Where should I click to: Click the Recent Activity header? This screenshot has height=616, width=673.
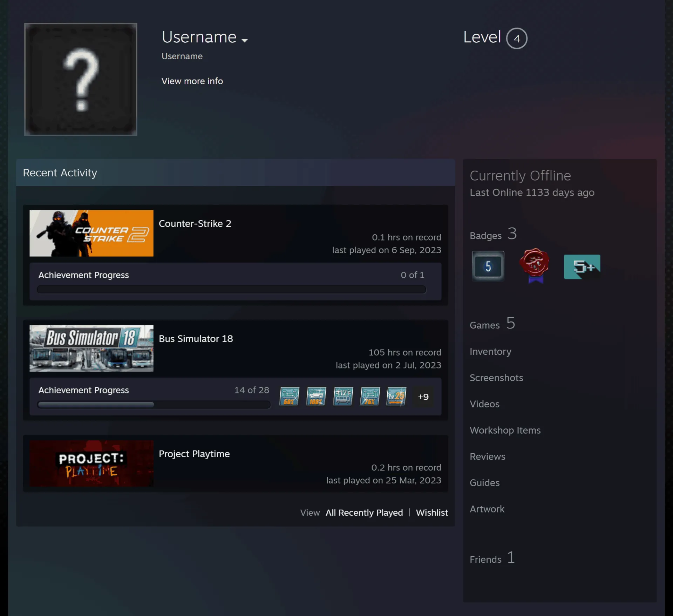[x=236, y=172]
